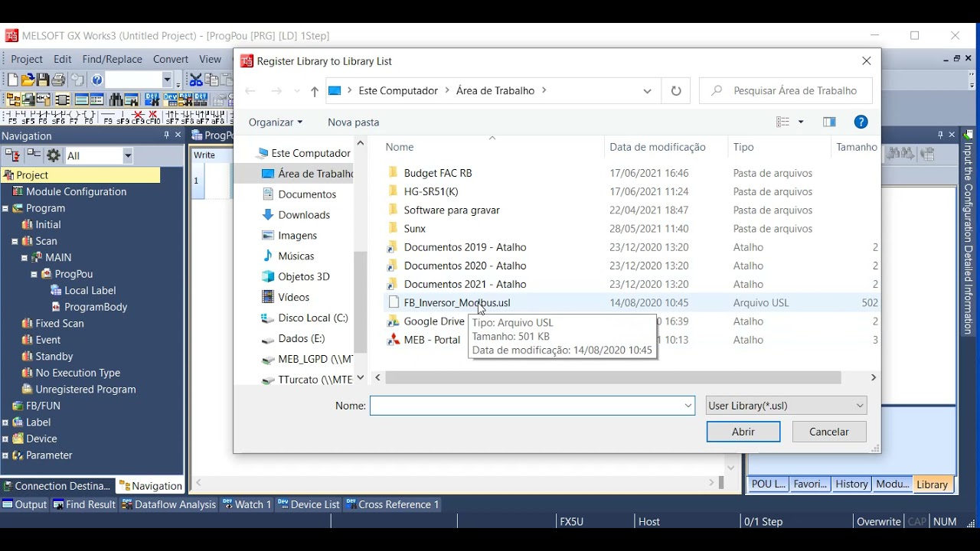The width and height of the screenshot is (980, 551).
Task: Collapse the Scan tree node
Action: [x=15, y=241]
